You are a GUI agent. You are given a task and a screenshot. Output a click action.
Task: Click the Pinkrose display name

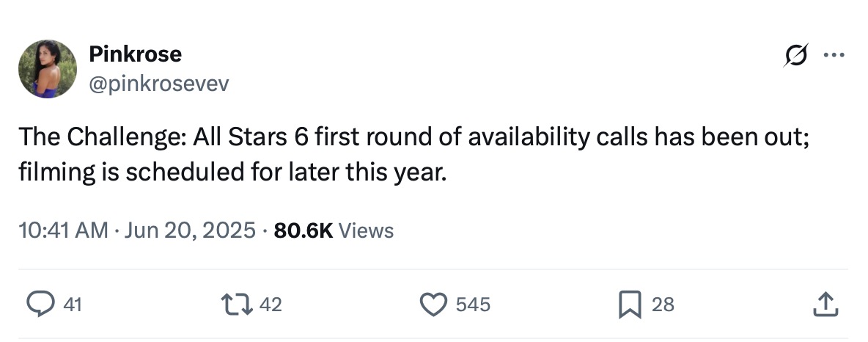point(135,54)
